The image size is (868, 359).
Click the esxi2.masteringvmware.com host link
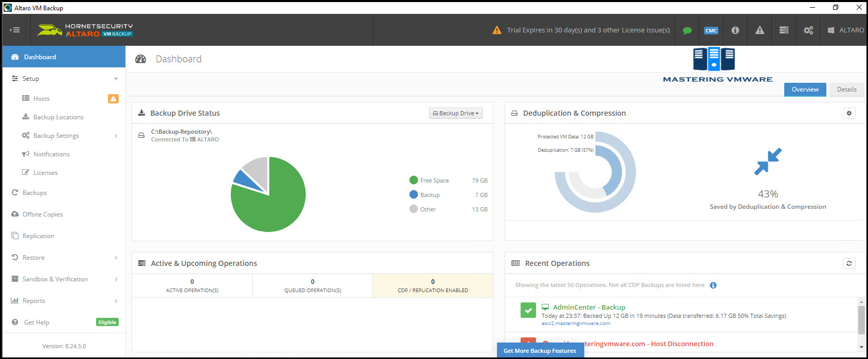(576, 324)
